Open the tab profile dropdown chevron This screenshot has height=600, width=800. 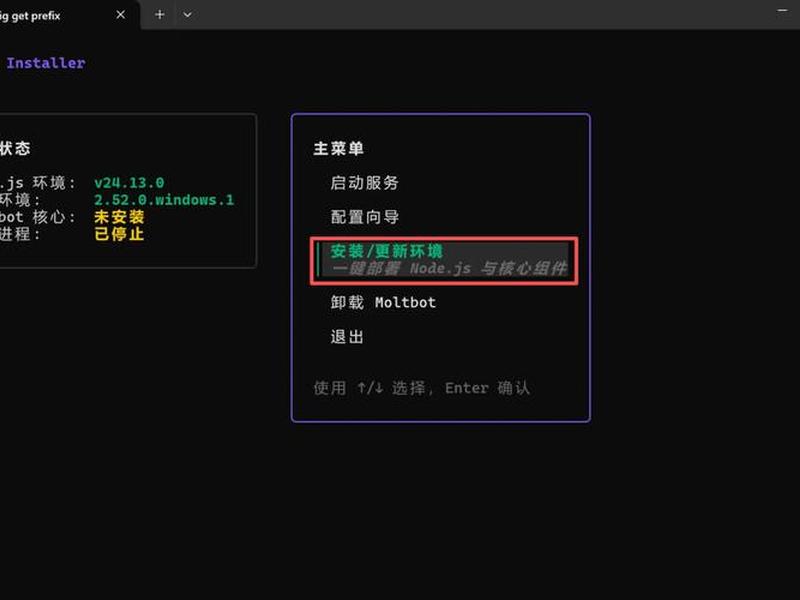(x=187, y=15)
